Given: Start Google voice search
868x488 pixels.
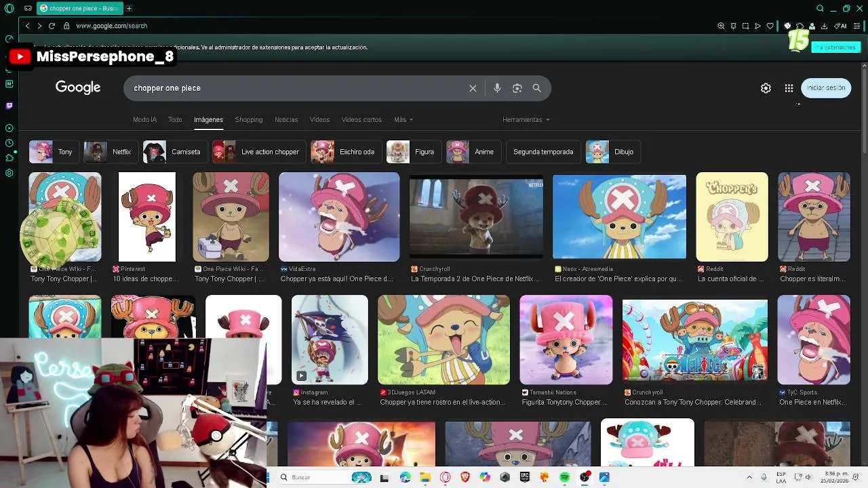Looking at the screenshot, I should pyautogui.click(x=497, y=88).
